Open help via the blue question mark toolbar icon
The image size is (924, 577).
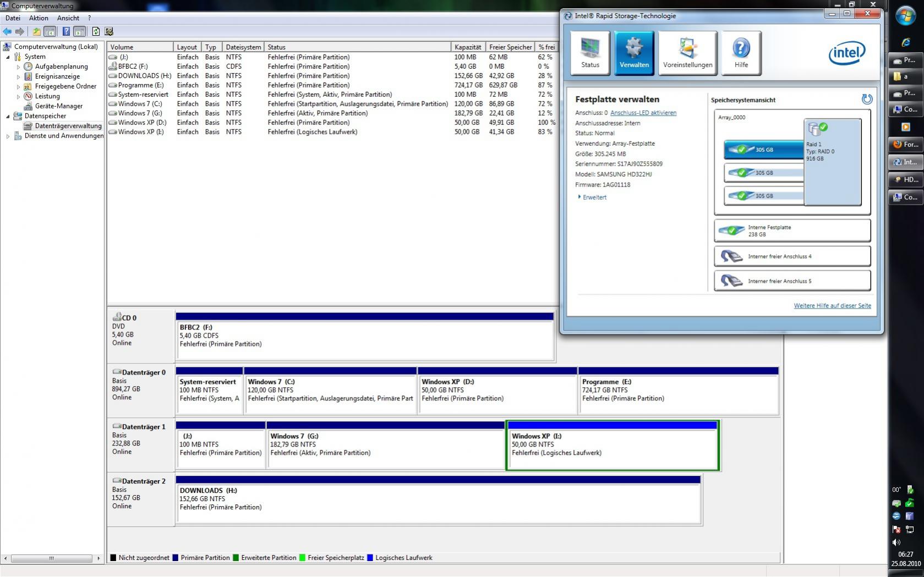[x=66, y=31]
